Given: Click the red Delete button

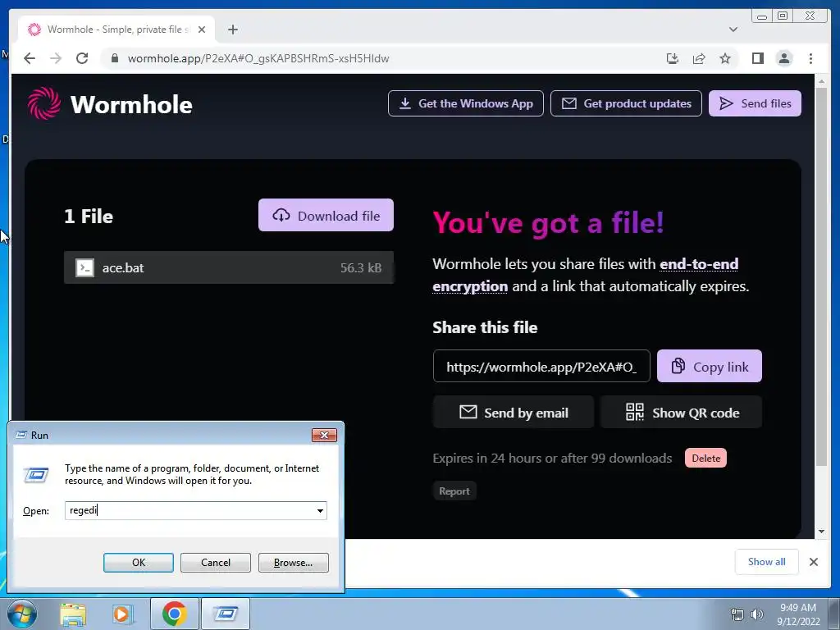Looking at the screenshot, I should 705,458.
